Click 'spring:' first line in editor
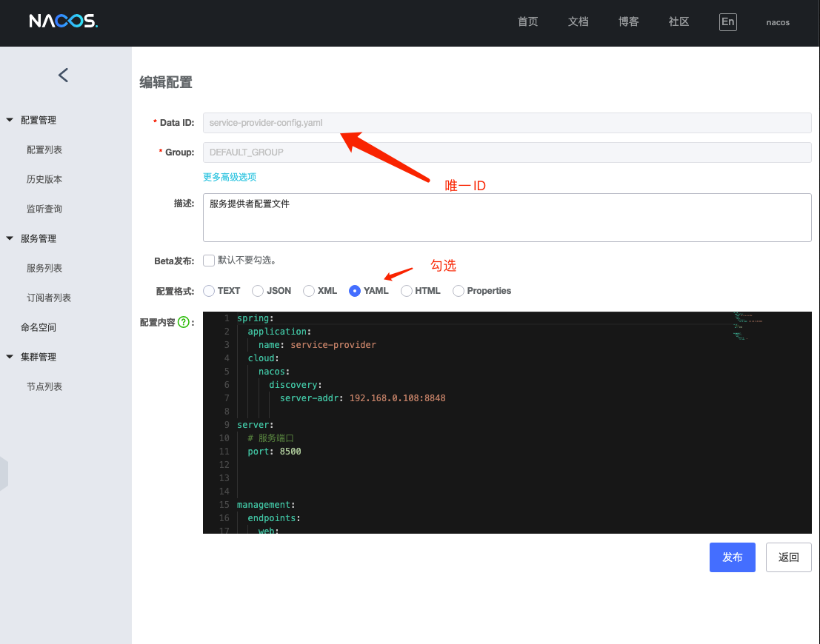The height and width of the screenshot is (644, 820). pyautogui.click(x=256, y=318)
